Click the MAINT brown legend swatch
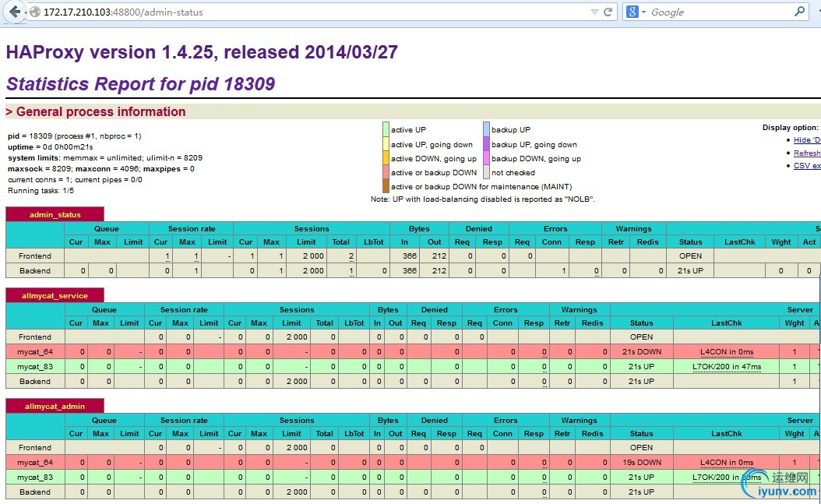Viewport: 821px width, 504px height. [386, 186]
